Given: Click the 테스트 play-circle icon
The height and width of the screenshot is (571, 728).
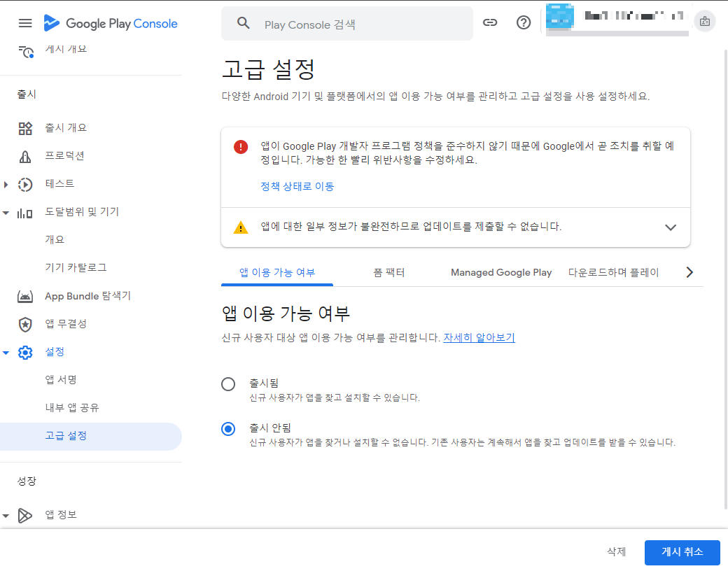Looking at the screenshot, I should click(x=25, y=184).
